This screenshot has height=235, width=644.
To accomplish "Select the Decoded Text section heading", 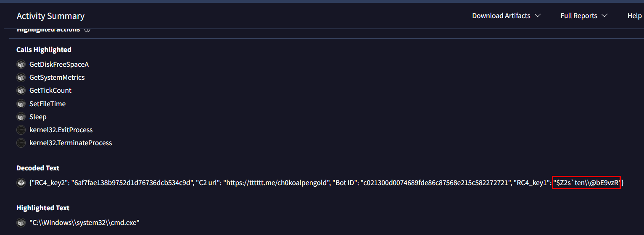I will tap(38, 168).
